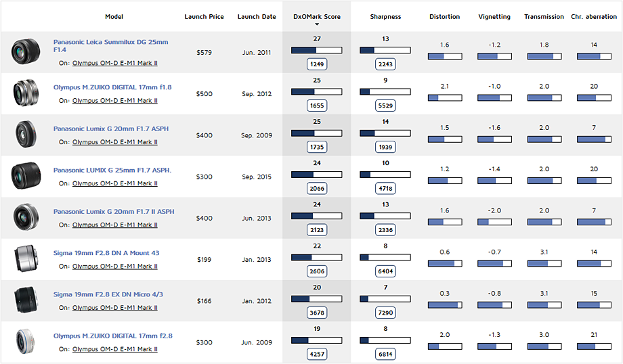
Task: Open OM-D E-M1 Mark II link under Sigma 19mm DN A
Action: tap(115, 267)
